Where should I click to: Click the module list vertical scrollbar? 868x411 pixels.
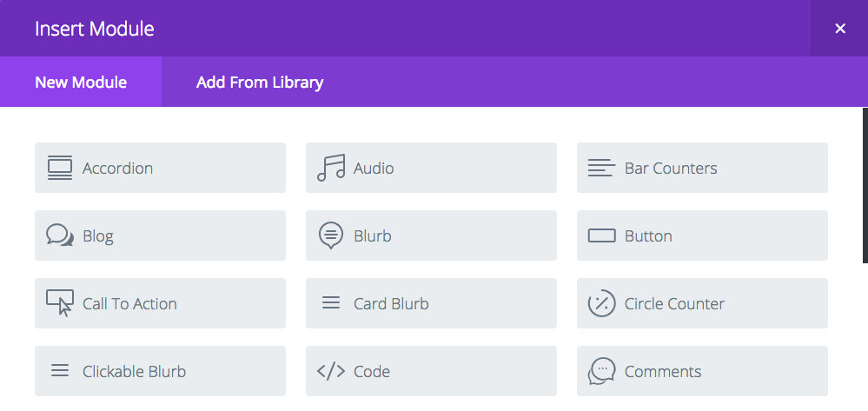pyautogui.click(x=865, y=186)
